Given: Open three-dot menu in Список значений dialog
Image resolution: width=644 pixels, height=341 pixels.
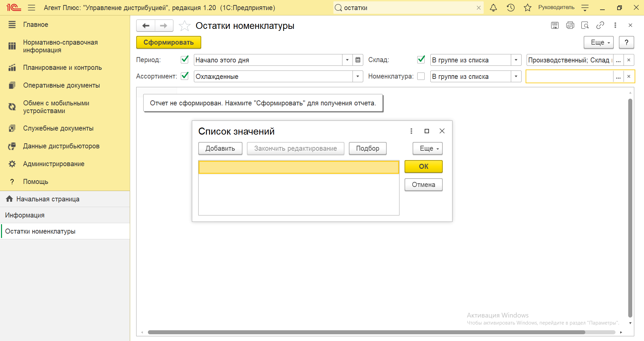Looking at the screenshot, I should click(411, 131).
